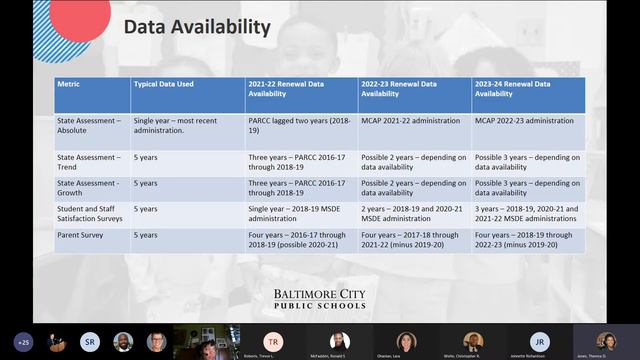The height and width of the screenshot is (360, 640).
Task: Click the Roberts, Trevor name label
Action: (x=259, y=356)
